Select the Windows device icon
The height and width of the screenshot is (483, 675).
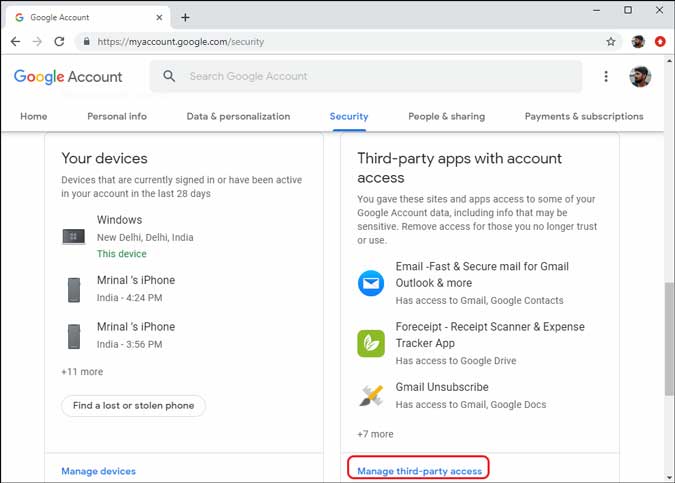click(73, 237)
